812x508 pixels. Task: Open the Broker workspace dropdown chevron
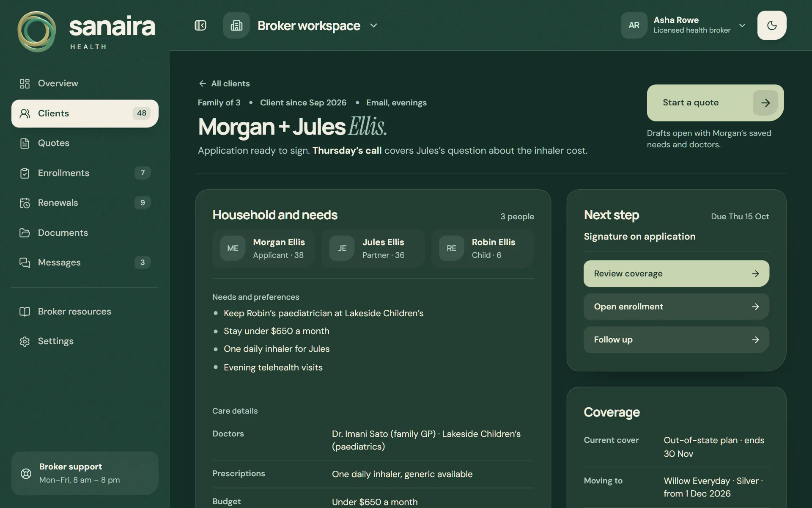(x=373, y=25)
